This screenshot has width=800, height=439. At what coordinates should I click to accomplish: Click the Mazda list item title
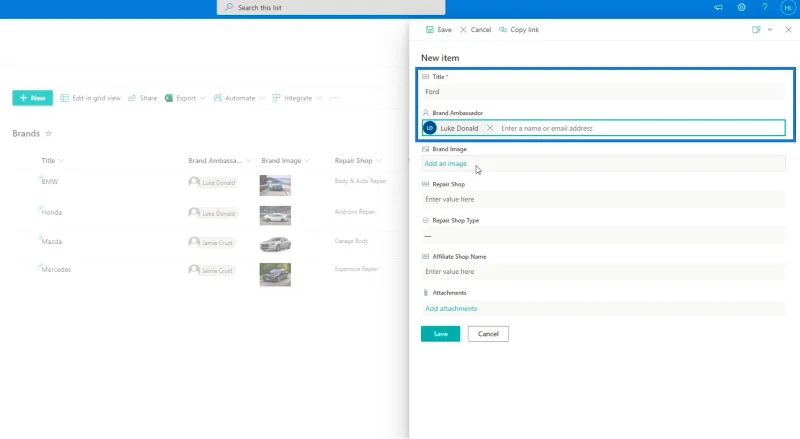pyautogui.click(x=52, y=241)
